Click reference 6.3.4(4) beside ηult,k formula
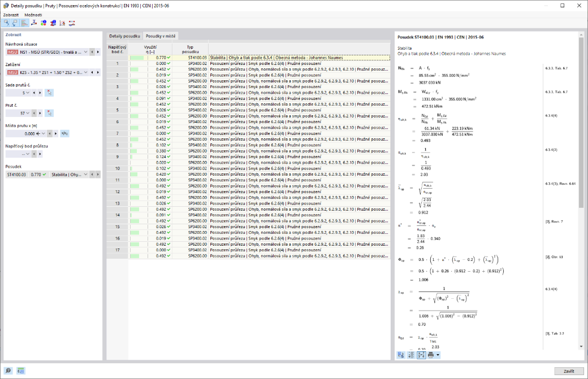This screenshot has height=379, width=588. [551, 116]
